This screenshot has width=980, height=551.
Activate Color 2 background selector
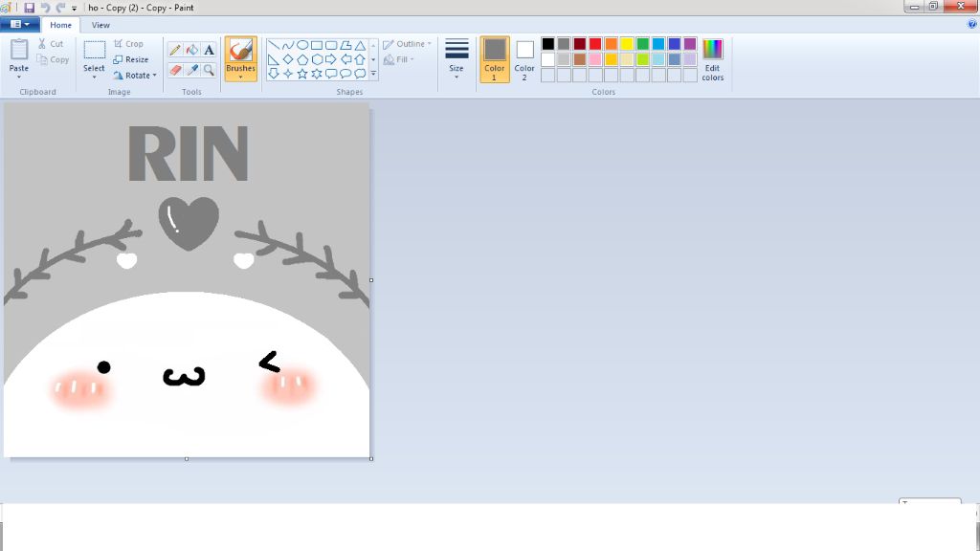[524, 59]
